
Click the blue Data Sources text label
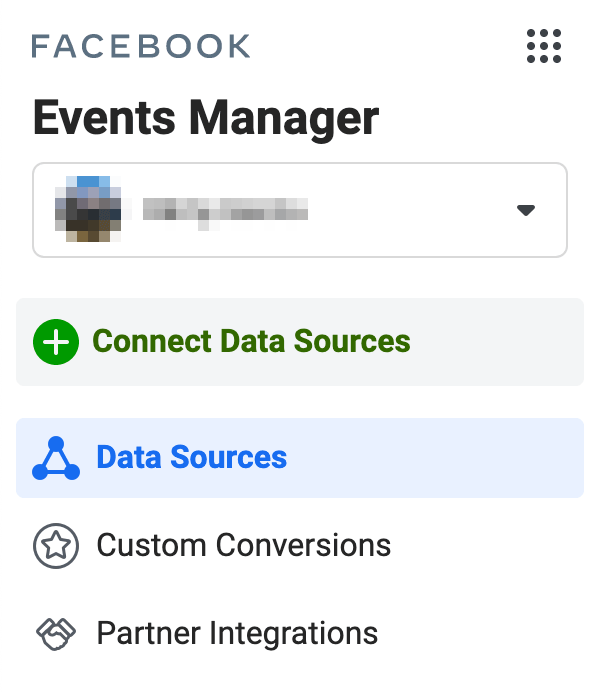(x=192, y=458)
